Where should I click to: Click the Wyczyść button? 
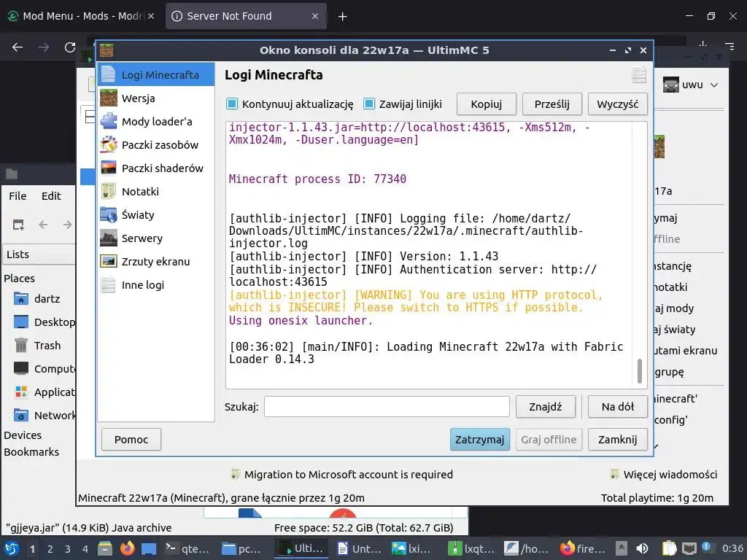617,104
